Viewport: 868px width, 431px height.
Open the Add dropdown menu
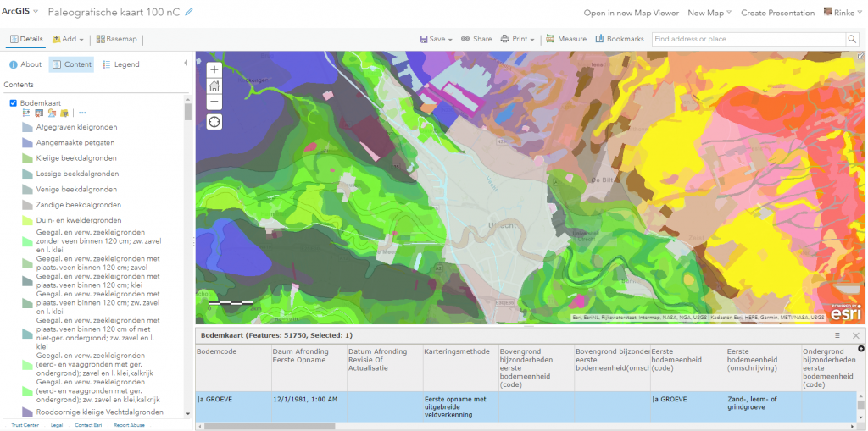pos(68,39)
